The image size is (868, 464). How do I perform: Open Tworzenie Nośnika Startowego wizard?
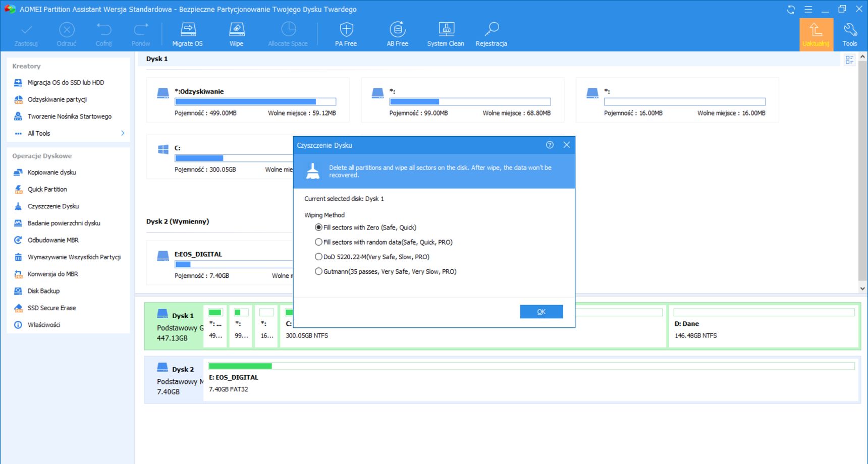click(x=69, y=117)
